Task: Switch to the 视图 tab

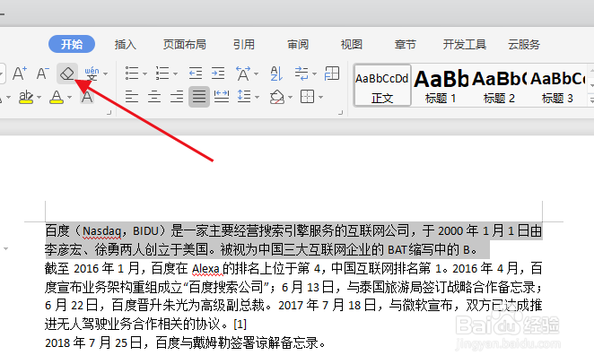Action: coord(352,45)
